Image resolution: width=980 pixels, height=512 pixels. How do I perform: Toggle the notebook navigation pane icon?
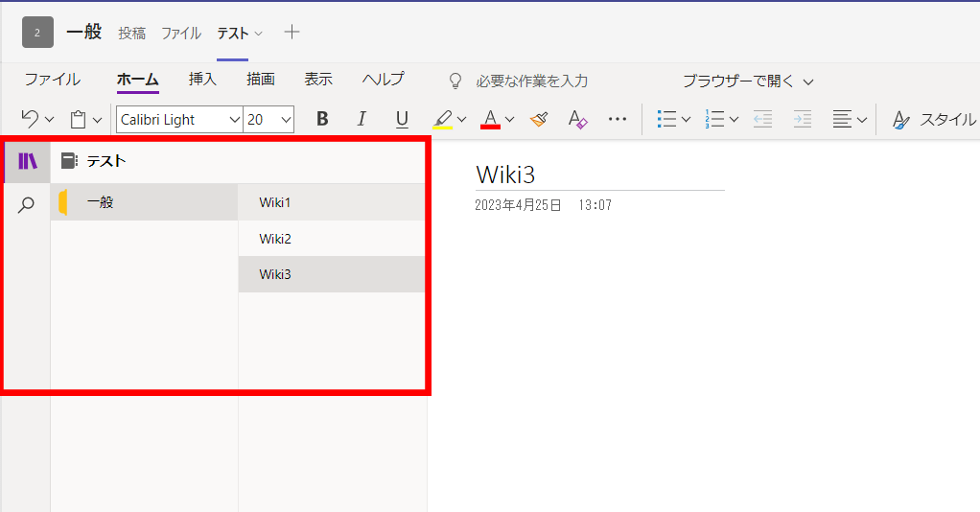[27, 161]
